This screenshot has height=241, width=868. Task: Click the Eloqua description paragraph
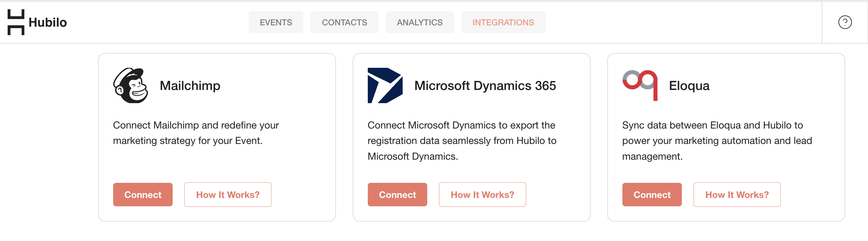click(717, 141)
